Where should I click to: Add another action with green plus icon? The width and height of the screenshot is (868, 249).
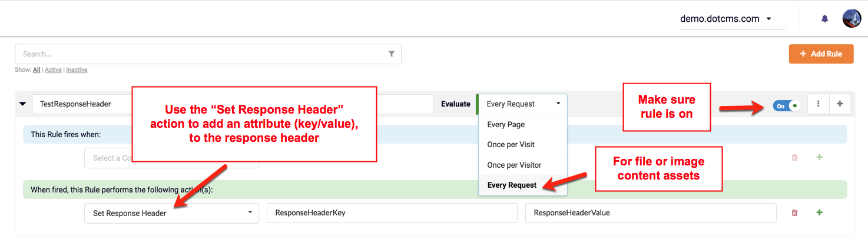pyautogui.click(x=819, y=213)
